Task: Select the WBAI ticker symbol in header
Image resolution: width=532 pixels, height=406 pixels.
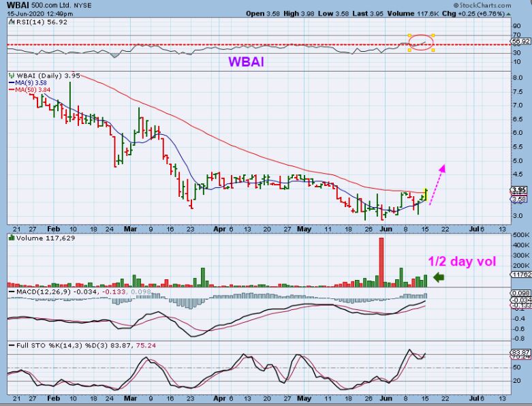Action: [17, 5]
